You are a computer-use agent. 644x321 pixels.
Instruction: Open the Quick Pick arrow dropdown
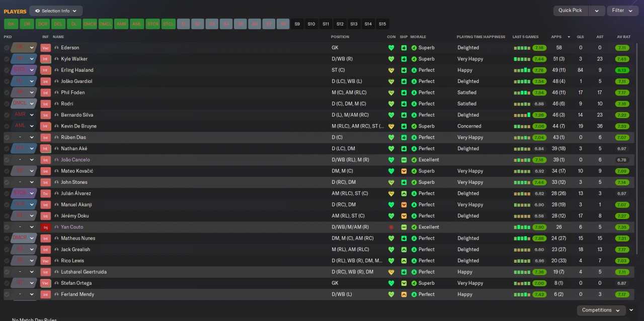pos(597,11)
